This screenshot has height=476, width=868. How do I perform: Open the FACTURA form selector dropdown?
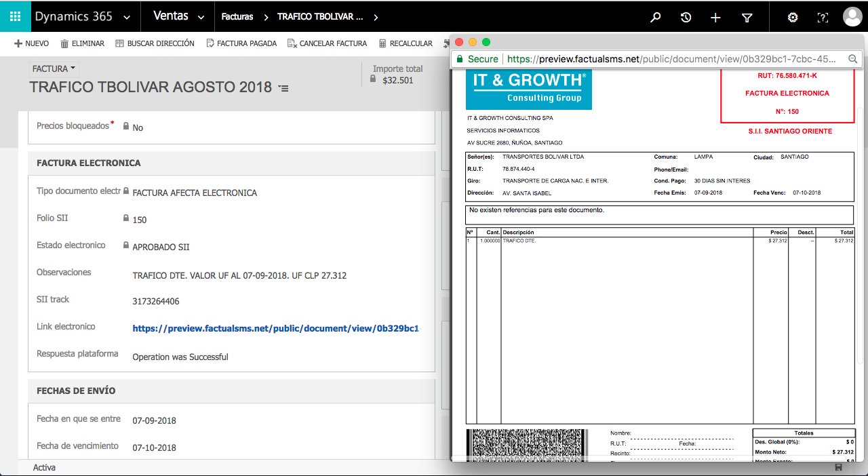54,68
